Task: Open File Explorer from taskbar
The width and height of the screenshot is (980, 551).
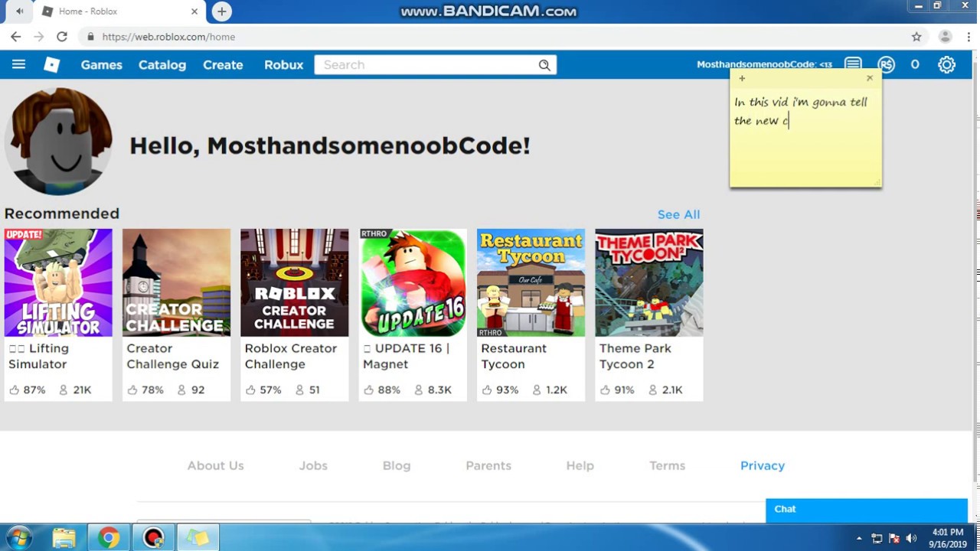Action: [x=64, y=538]
